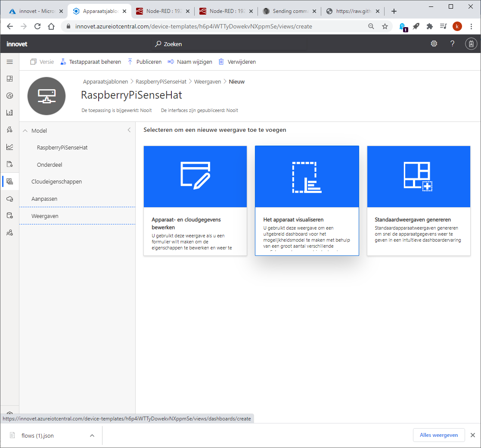The width and height of the screenshot is (481, 448).
Task: Click the RaspberryPiSenseHat device template avatar
Action: click(x=47, y=96)
